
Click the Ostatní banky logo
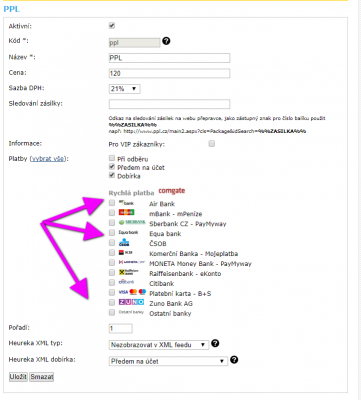pyautogui.click(x=131, y=312)
